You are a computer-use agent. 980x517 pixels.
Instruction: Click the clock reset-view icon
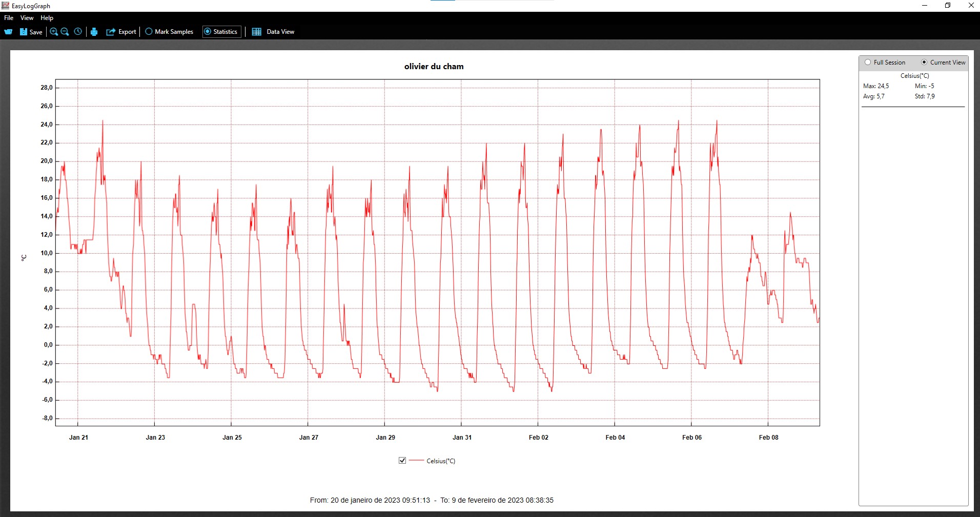78,32
